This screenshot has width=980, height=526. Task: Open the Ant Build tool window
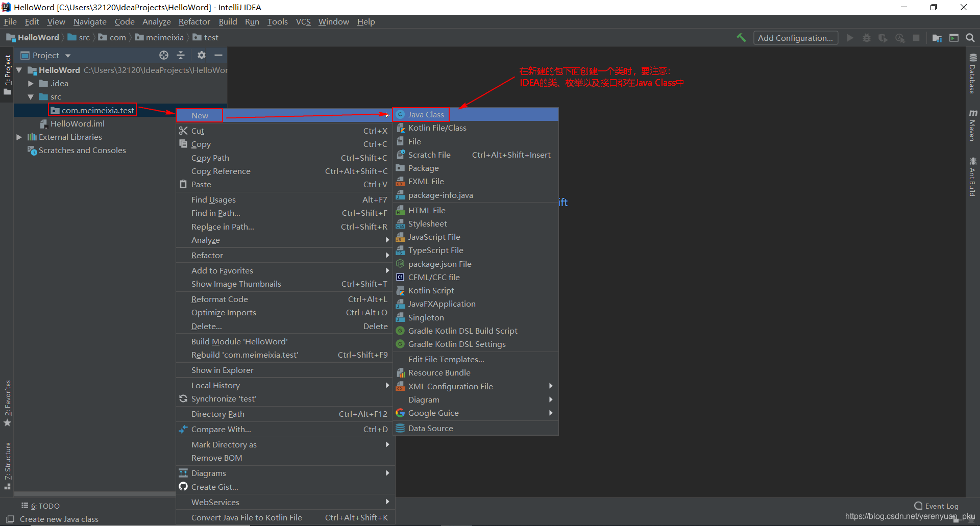pyautogui.click(x=973, y=177)
